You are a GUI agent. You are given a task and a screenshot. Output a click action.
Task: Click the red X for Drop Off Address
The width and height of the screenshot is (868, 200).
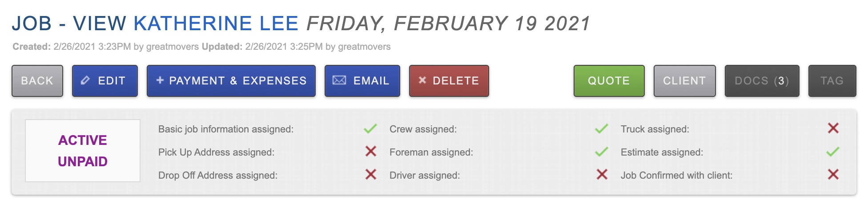point(370,175)
